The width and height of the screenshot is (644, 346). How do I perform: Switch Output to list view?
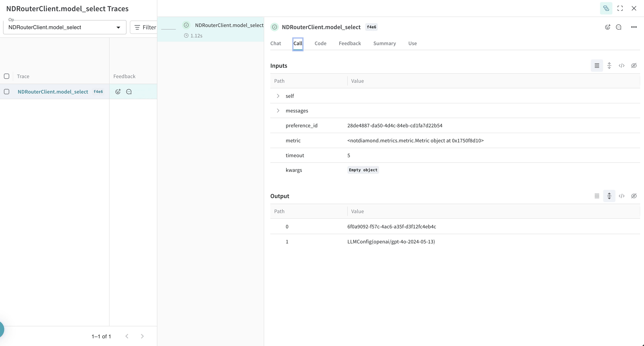click(597, 196)
